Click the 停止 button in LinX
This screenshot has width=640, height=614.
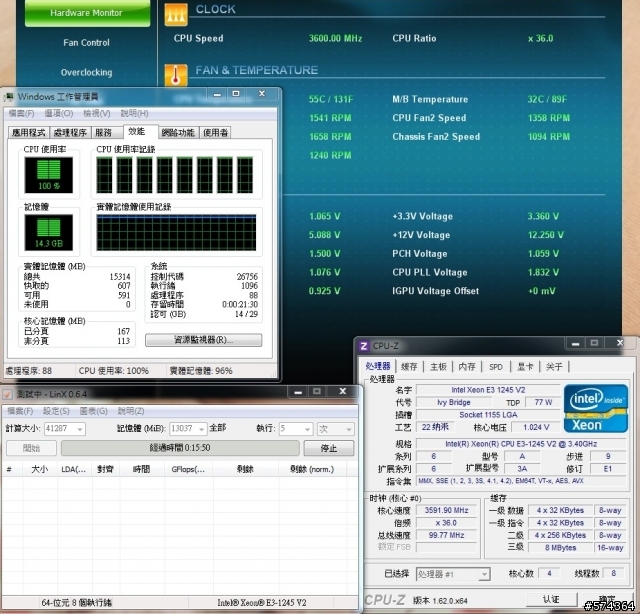tap(329, 448)
